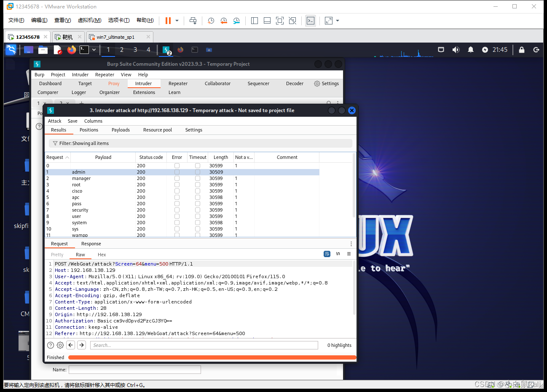The height and width of the screenshot is (392, 547).
Task: Switch to the win7_ultimate_sp1 VM tab
Action: 115,37
